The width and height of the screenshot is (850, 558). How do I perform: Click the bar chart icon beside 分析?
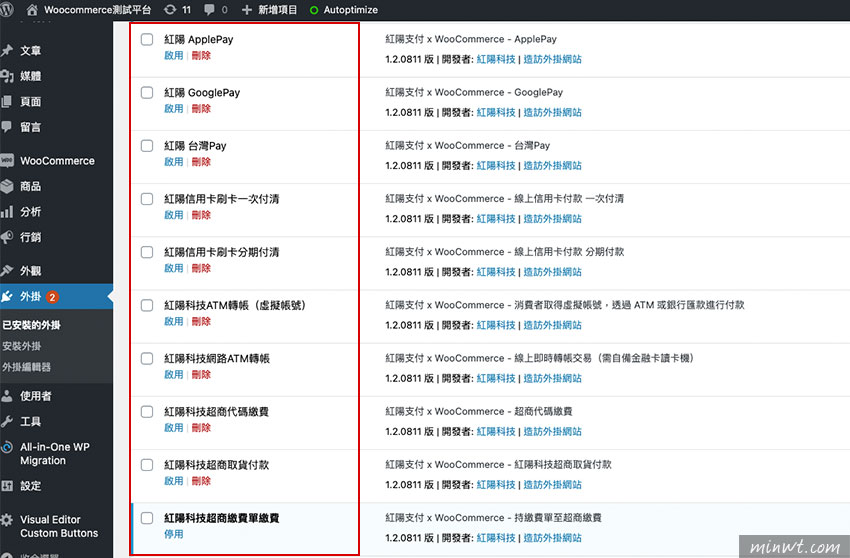point(7,211)
